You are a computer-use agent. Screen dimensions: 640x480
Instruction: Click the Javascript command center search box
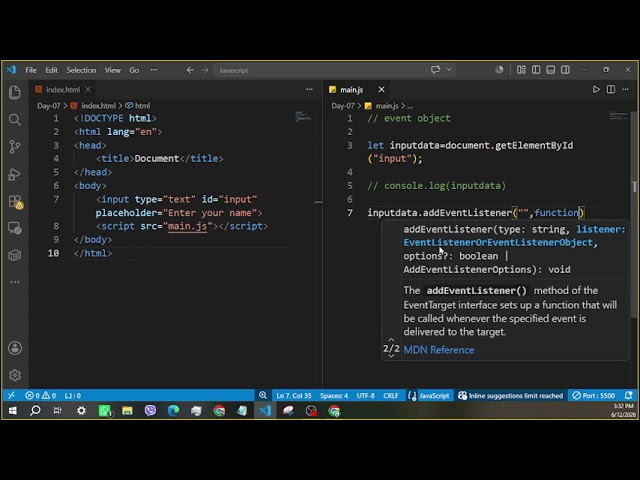pos(319,70)
